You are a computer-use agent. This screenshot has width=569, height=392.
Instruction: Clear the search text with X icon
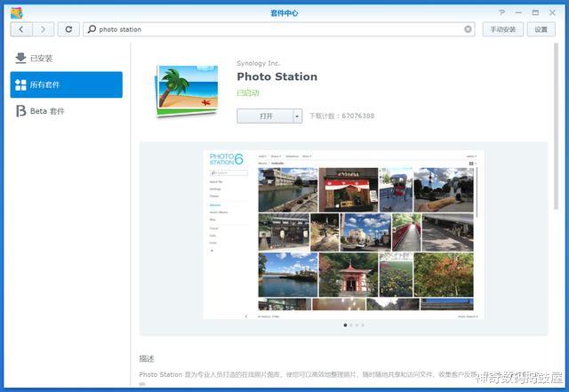469,29
